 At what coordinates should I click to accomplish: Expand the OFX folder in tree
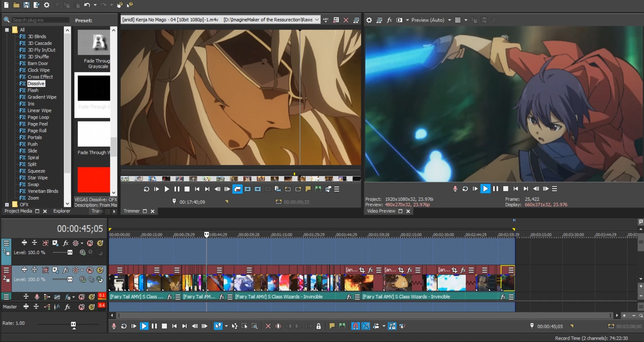[7, 204]
